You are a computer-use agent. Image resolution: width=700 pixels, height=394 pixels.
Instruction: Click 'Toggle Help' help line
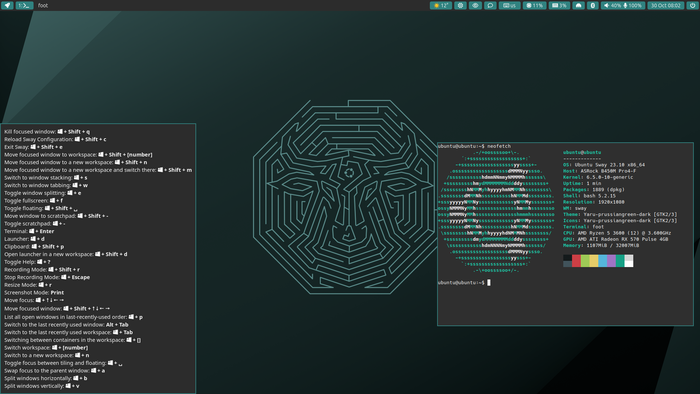[x=27, y=262]
